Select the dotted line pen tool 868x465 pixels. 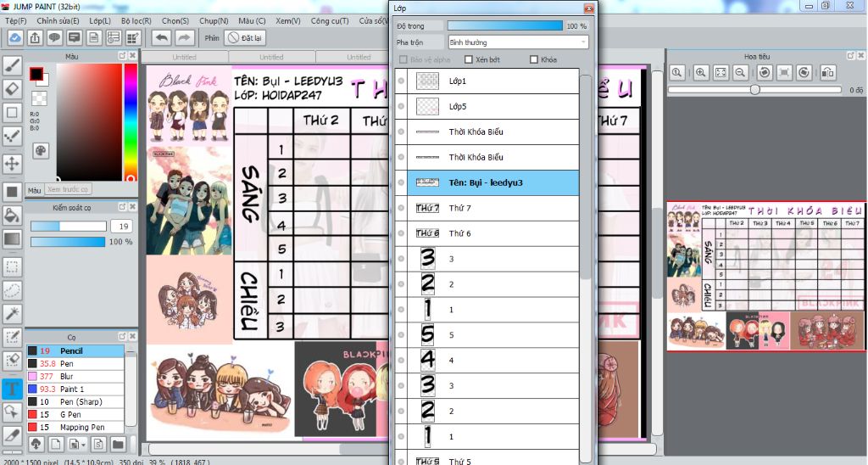[x=12, y=136]
